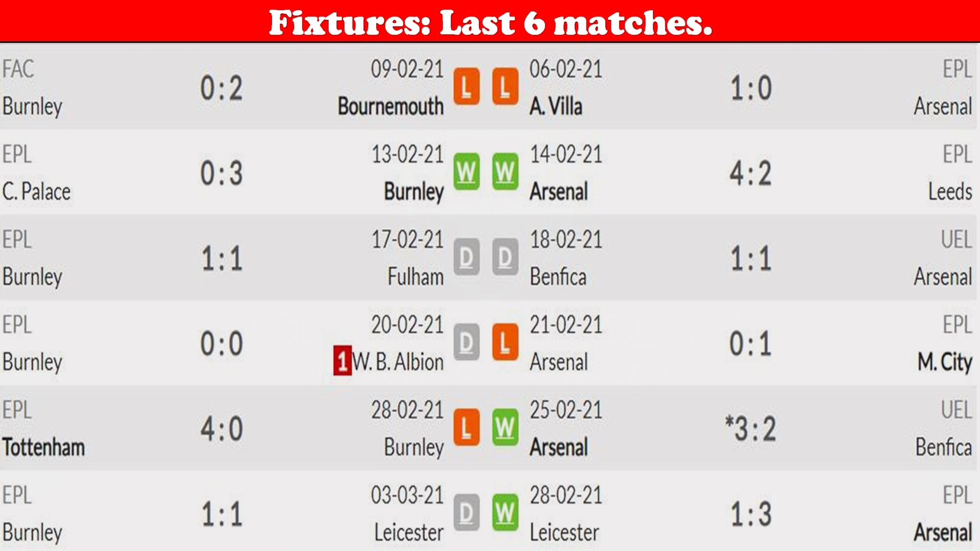This screenshot has width=980, height=551.
Task: Click the grey D badge beside 18-02-21 Benfica
Action: coord(505,257)
